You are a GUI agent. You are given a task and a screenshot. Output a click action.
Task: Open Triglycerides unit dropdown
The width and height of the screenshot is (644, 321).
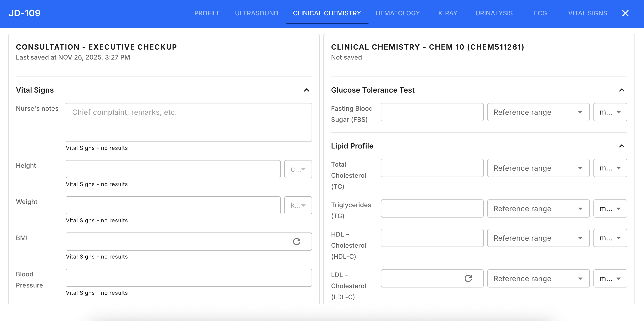click(x=610, y=209)
